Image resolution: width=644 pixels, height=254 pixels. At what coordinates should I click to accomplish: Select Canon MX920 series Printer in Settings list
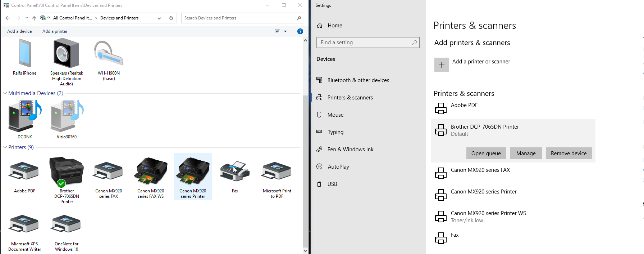[513, 195]
